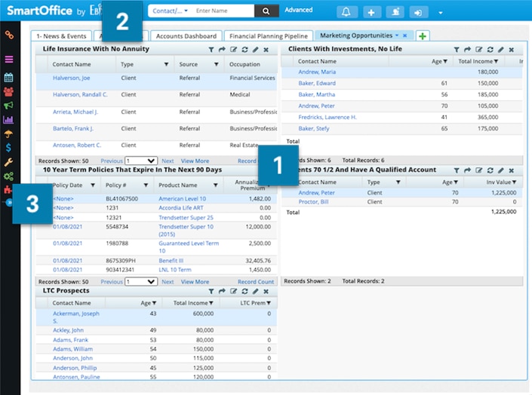The width and height of the screenshot is (532, 395).
Task: Click refresh icon in Life Insurance With No Annuity
Action: (244, 50)
